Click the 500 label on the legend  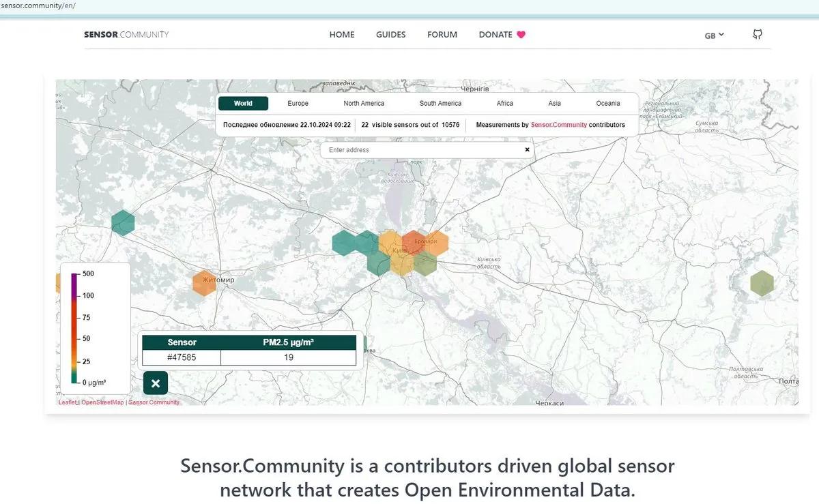89,273
